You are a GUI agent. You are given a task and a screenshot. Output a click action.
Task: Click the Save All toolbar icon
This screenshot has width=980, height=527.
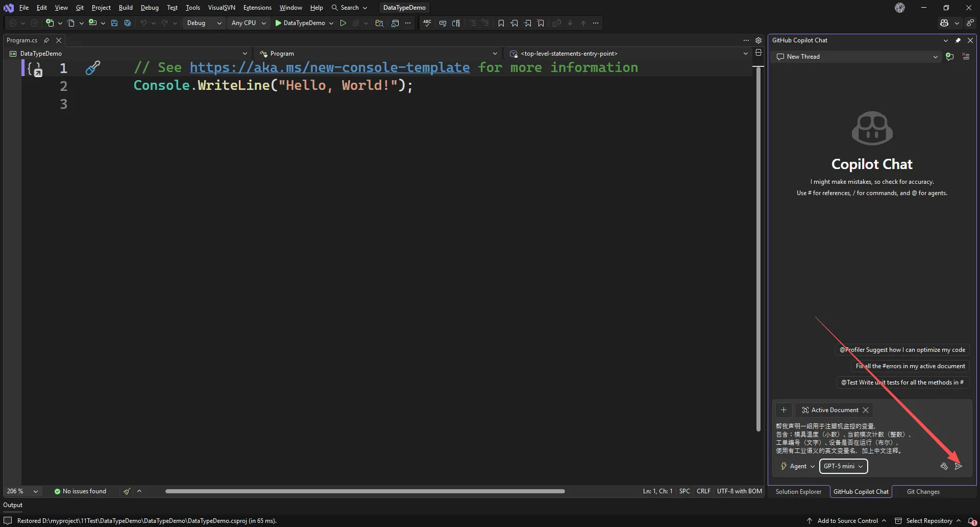pos(128,23)
